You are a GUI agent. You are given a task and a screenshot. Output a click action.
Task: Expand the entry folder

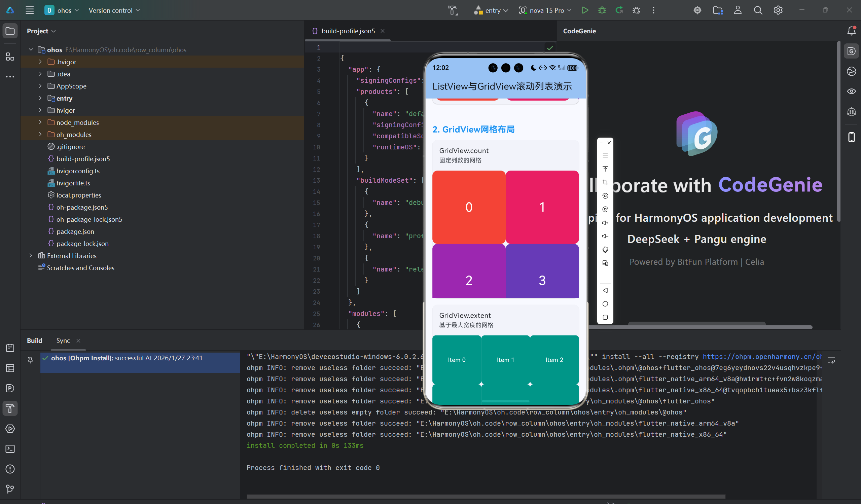coord(40,98)
